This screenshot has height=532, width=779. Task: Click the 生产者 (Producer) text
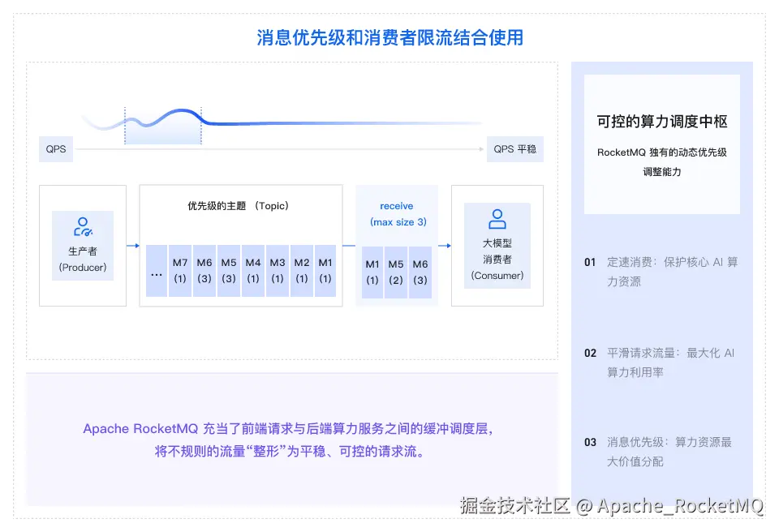tap(83, 260)
